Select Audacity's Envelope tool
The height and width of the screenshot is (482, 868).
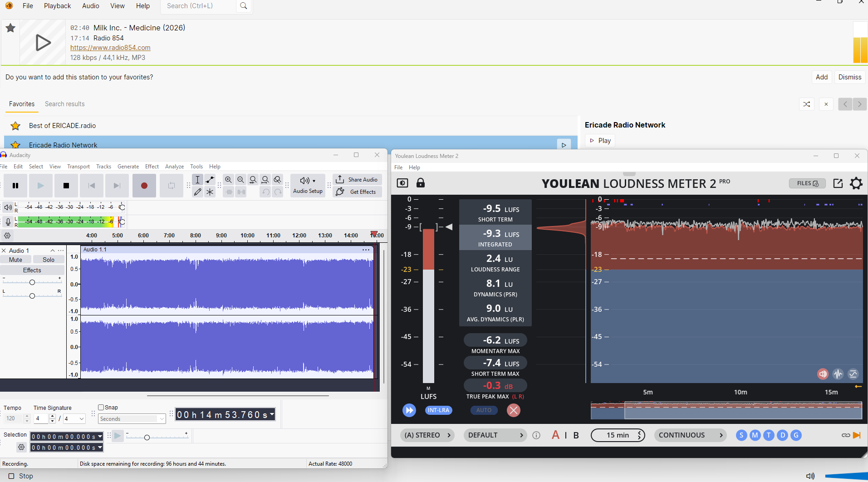pos(210,180)
